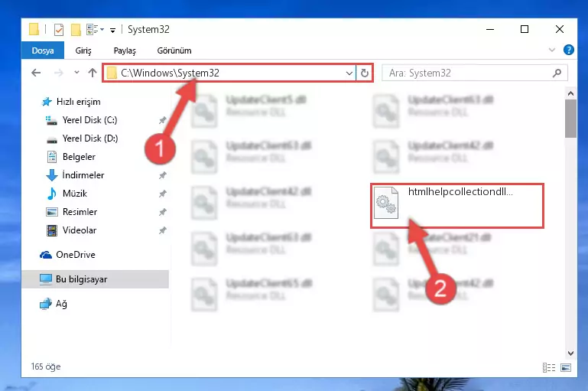Click pin icon next to Resimler
This screenshot has height=391, width=588.
pyautogui.click(x=162, y=212)
